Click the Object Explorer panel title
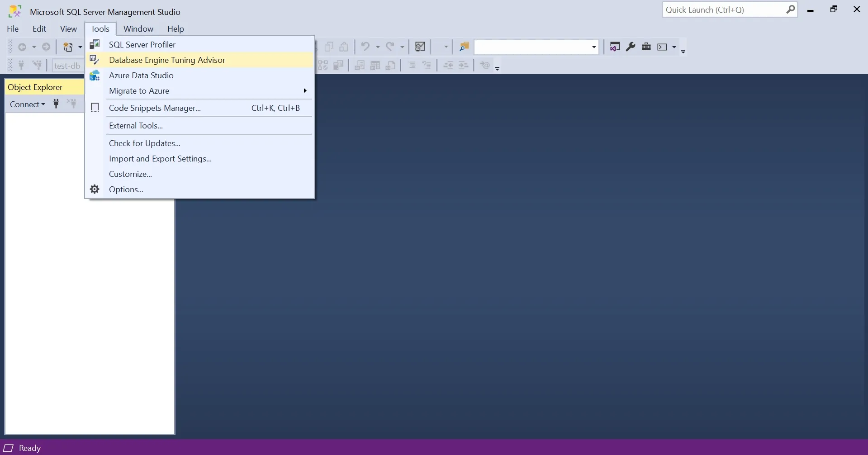The image size is (868, 455). (x=35, y=87)
